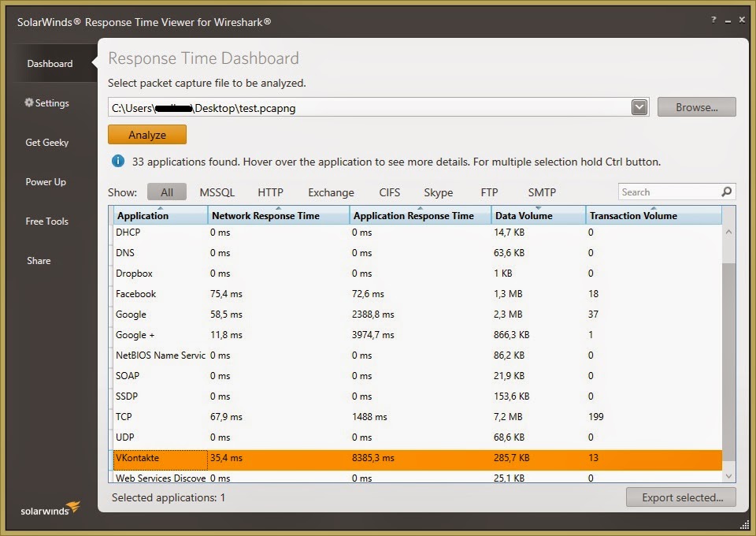
Task: Filter list by Skype
Action: 439,192
